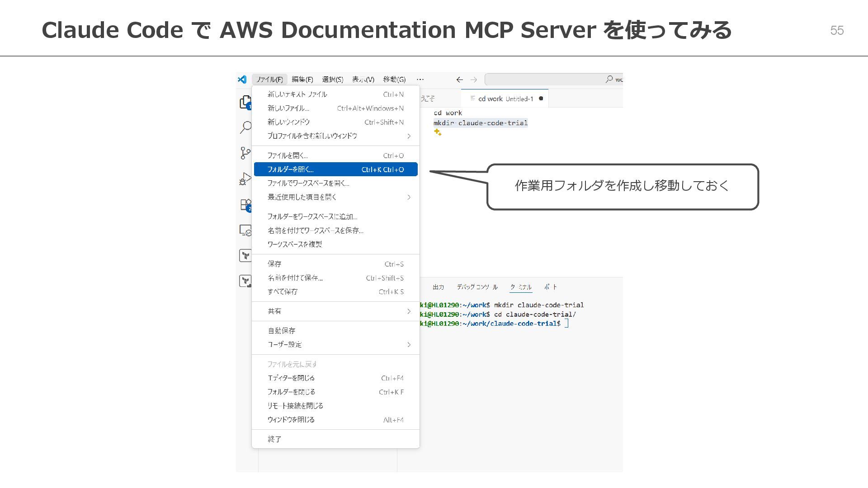Click the search magnifier icon in command box
This screenshot has width=868, height=488.
609,79
